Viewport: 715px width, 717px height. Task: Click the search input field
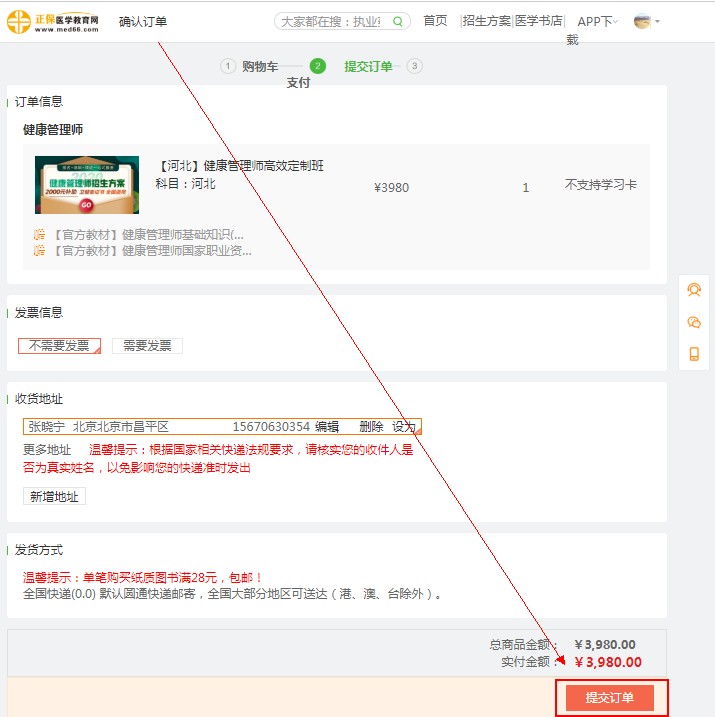tap(330, 21)
